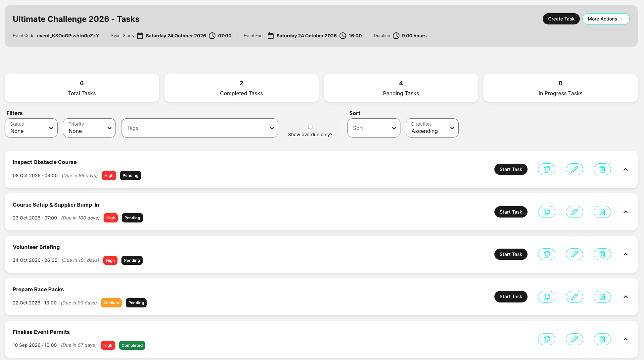
Task: Delete the Prepare Race Packs task
Action: coord(602,297)
